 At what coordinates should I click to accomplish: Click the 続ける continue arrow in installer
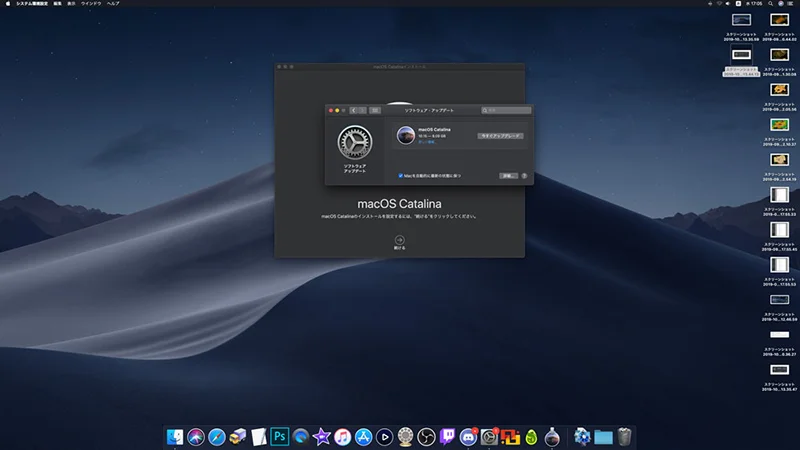[x=399, y=239]
